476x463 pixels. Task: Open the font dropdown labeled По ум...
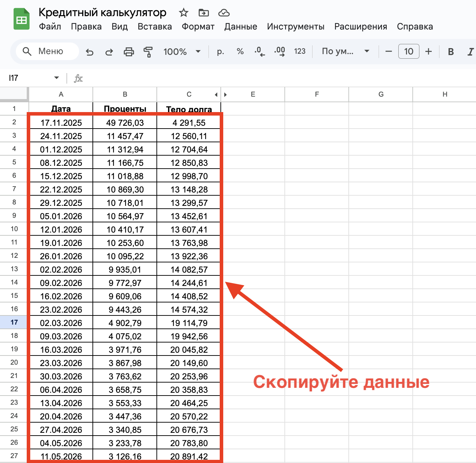(345, 51)
